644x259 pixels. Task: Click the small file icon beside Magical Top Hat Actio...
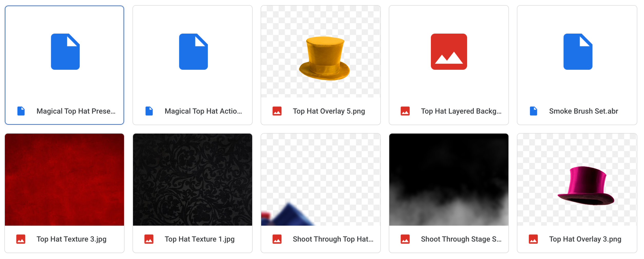pyautogui.click(x=149, y=111)
